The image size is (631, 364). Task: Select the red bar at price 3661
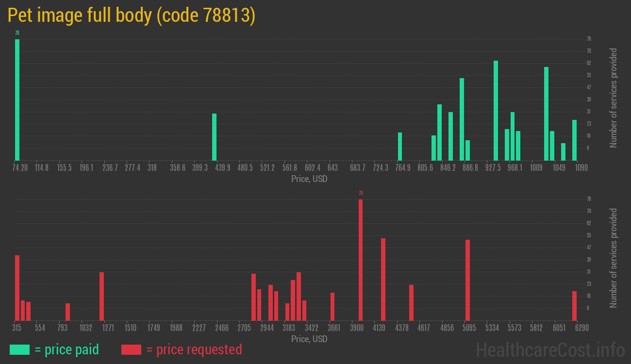tap(332, 306)
